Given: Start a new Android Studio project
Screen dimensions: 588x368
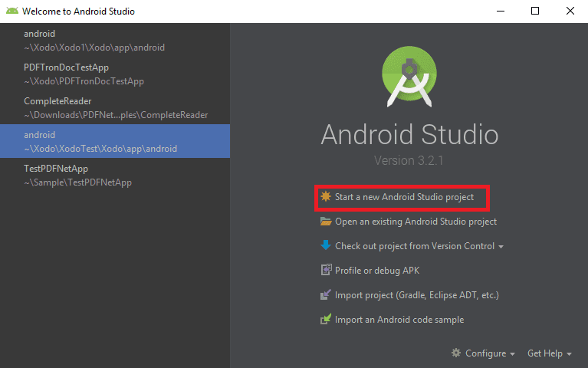Looking at the screenshot, I should [x=404, y=197].
